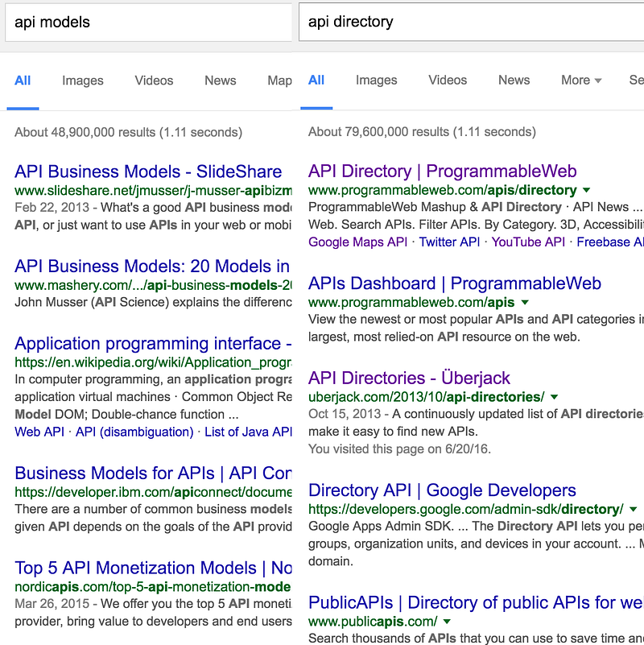Open API Directory | ProgrammableWeb result
This screenshot has height=645, width=644.
[x=443, y=171]
